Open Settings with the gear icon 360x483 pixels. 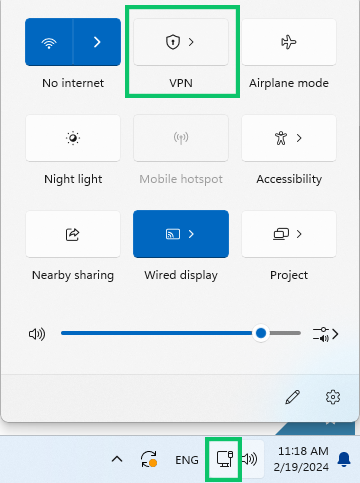[x=333, y=397]
